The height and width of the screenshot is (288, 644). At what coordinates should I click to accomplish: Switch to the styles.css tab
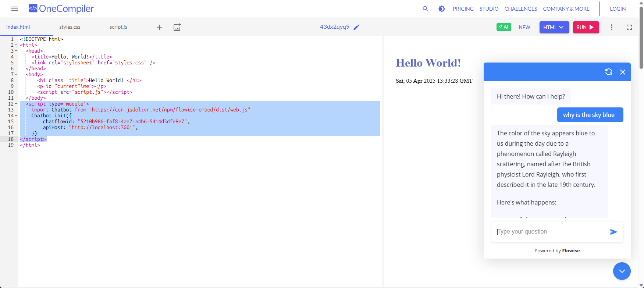tap(70, 27)
